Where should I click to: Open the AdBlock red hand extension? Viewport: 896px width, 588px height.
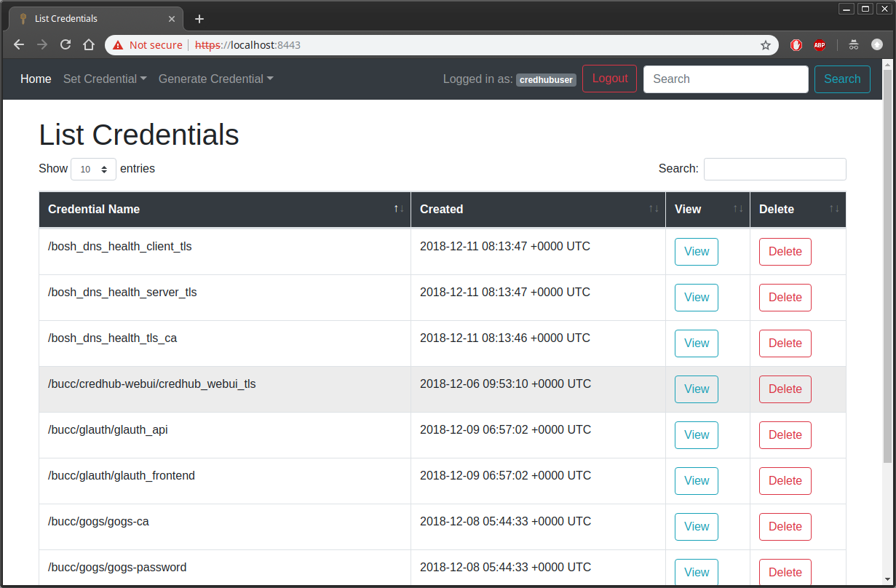point(796,45)
